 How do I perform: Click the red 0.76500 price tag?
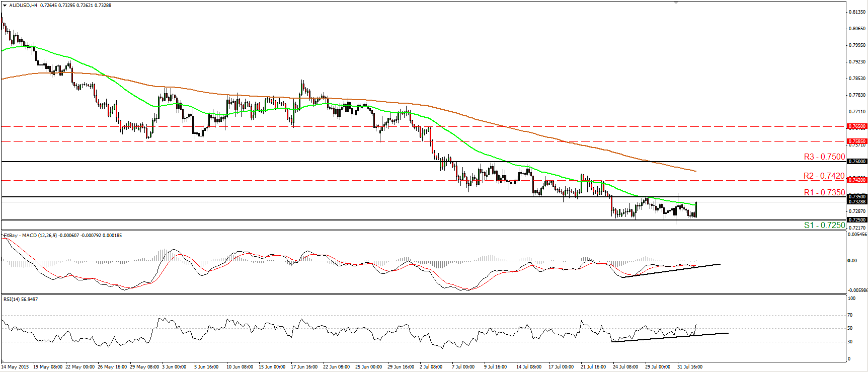(857, 126)
